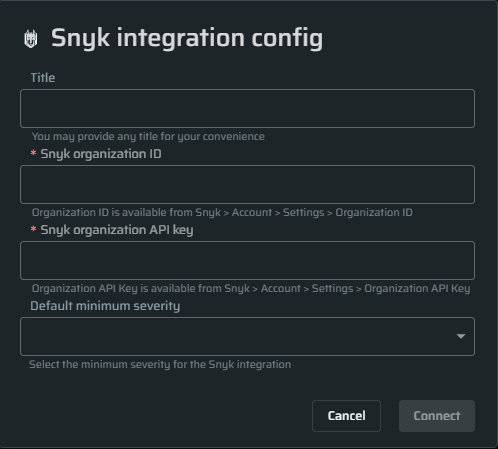Click the Snyk organization ID label
The height and width of the screenshot is (449, 498).
(101, 154)
